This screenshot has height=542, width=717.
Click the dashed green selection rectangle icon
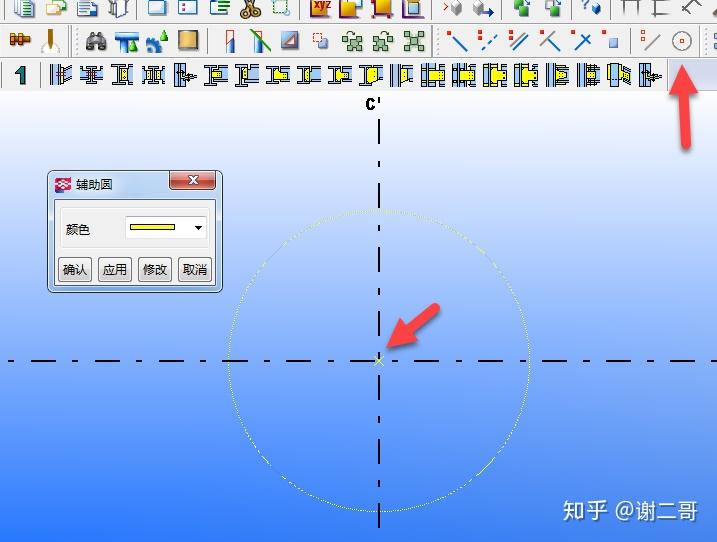[x=281, y=8]
